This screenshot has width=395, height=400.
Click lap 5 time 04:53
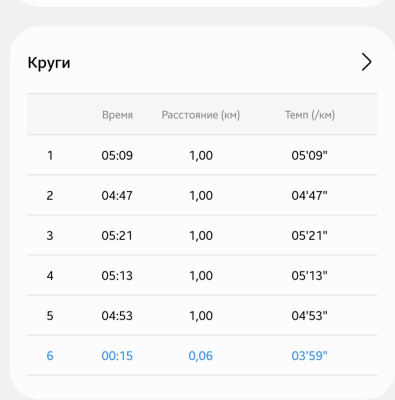pos(117,316)
